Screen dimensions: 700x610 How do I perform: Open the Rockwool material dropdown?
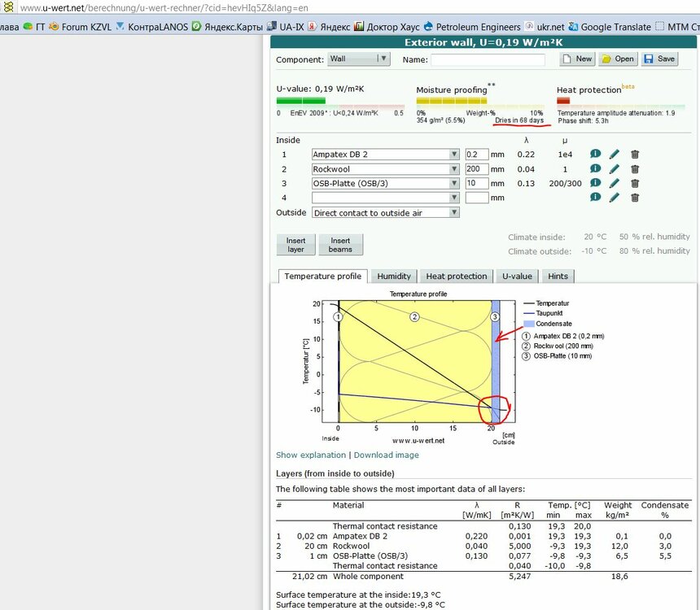coord(385,169)
